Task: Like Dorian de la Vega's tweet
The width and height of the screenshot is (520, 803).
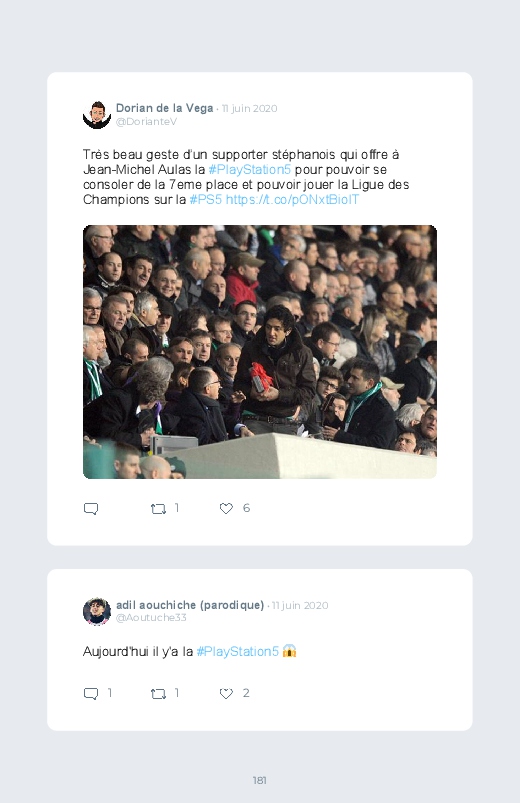Action: 226,508
